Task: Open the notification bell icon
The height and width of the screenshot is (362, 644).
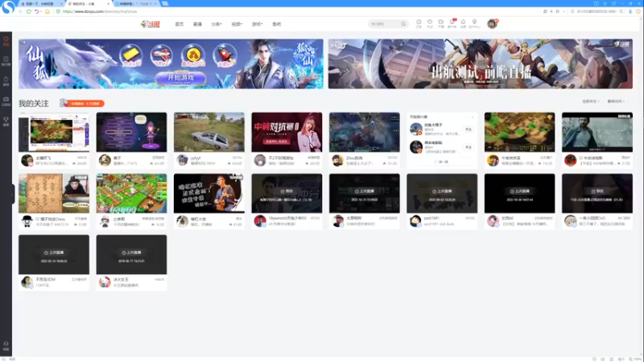Action: 463,23
